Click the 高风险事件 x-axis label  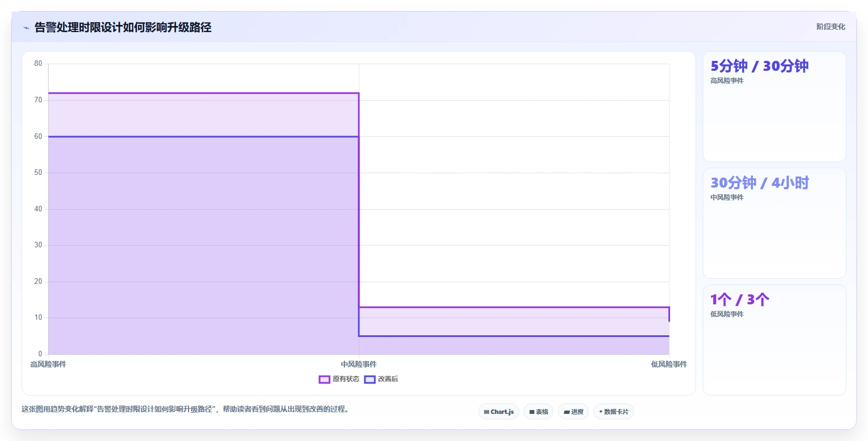pos(48,364)
